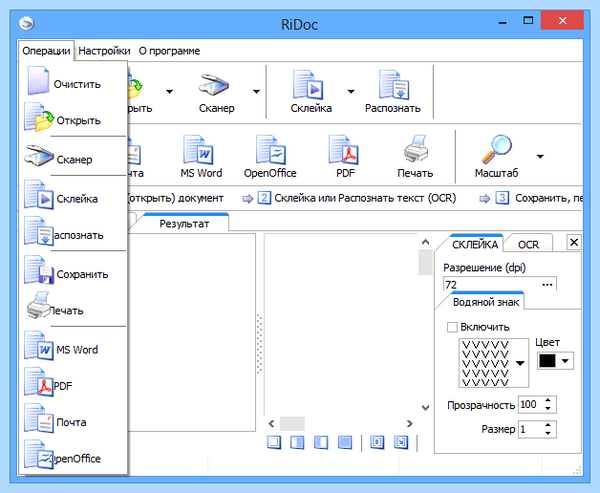Click the vertical scrollbar down arrow
600x493 pixels.
point(425,408)
